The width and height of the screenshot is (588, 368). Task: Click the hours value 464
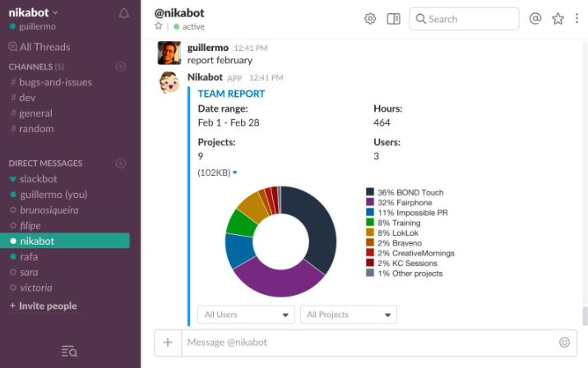382,123
